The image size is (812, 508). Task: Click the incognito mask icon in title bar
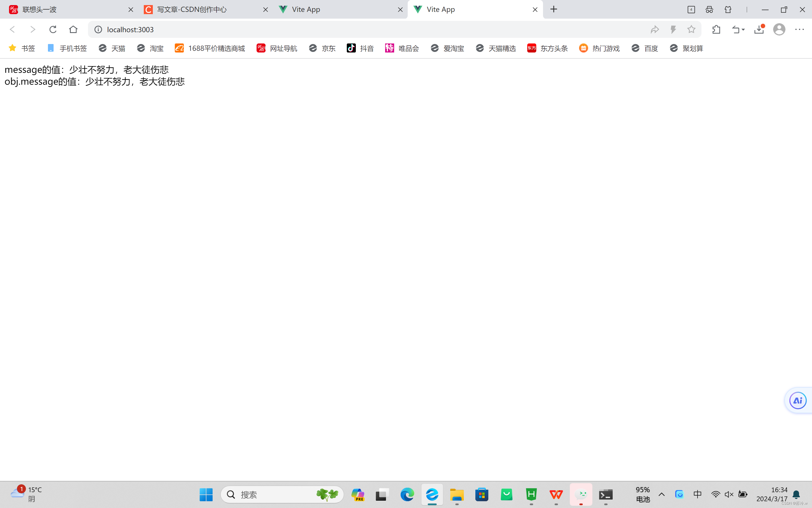pos(709,9)
